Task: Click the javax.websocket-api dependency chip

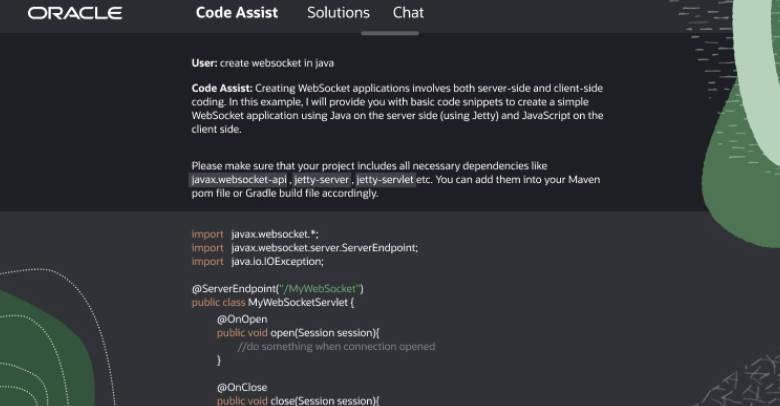Action: 239,180
